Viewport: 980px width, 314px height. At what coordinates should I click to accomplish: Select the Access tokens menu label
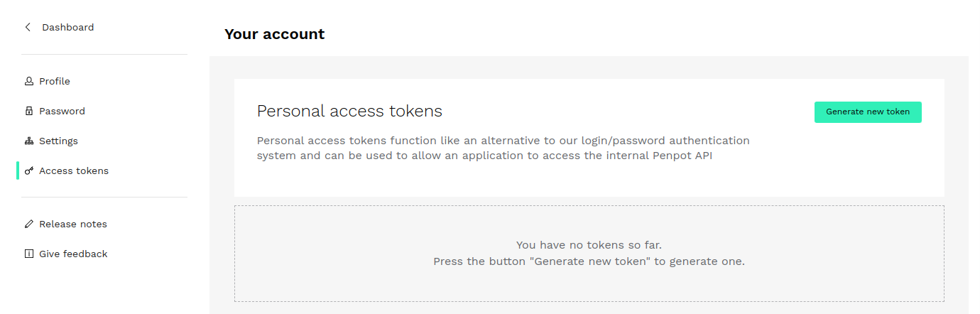pos(74,170)
